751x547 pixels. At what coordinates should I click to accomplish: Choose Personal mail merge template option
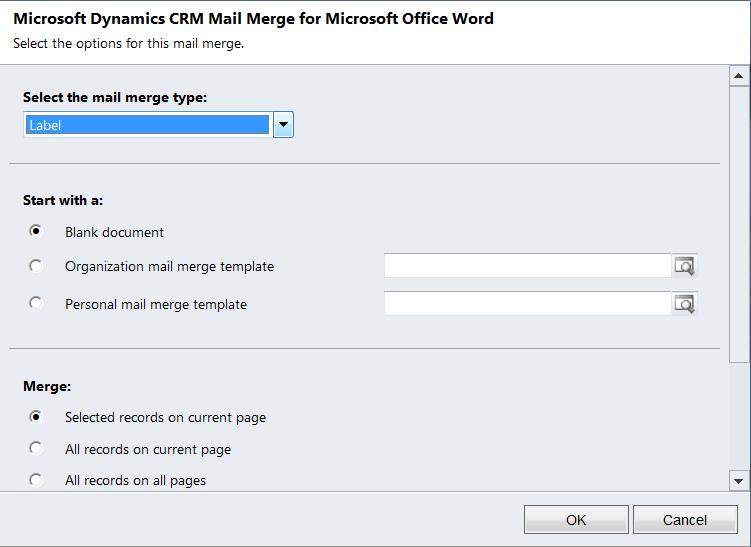35,303
